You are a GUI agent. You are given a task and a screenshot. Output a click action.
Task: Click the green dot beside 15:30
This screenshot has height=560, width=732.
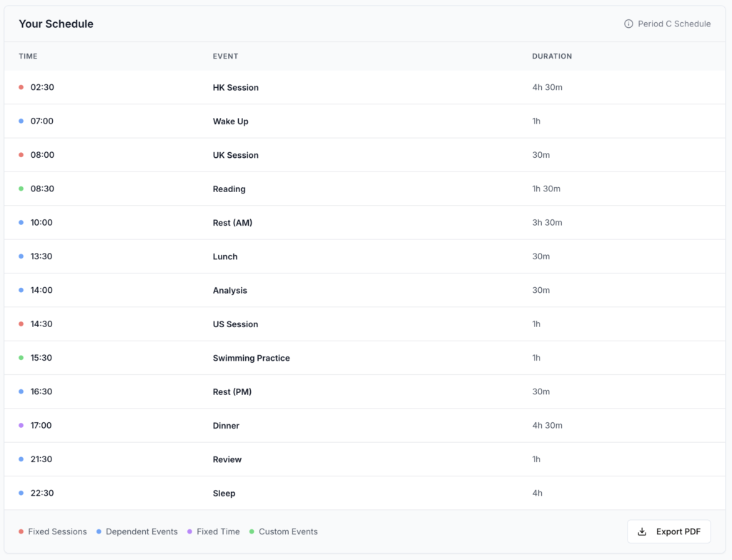point(21,358)
